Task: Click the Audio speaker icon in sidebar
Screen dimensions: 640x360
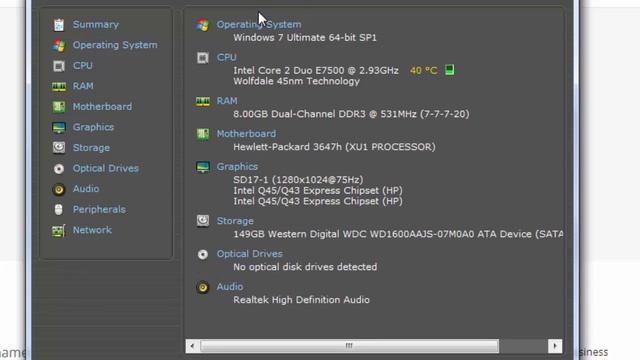Action: (59, 189)
